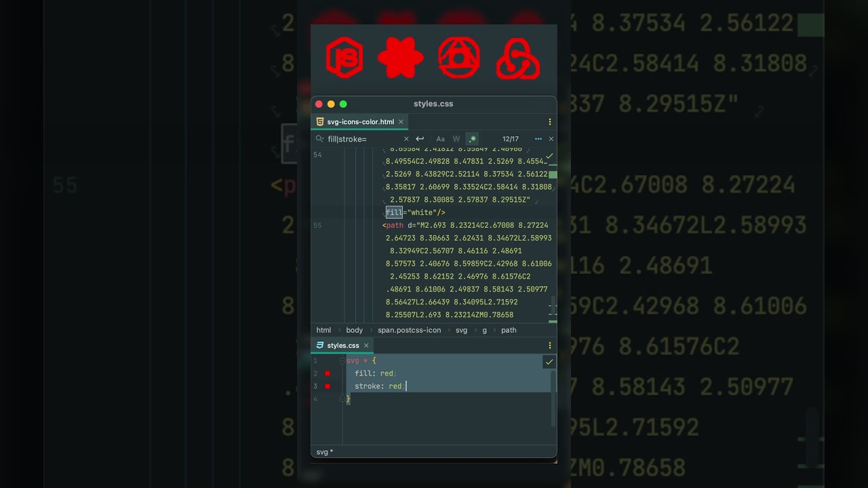
Task: Clear the find field text
Action: point(406,139)
